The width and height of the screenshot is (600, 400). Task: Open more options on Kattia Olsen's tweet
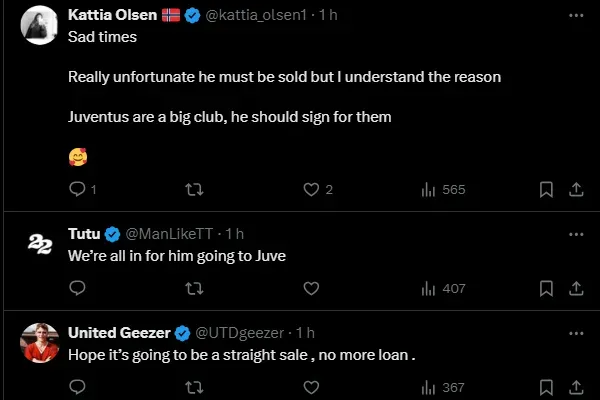coord(576,16)
